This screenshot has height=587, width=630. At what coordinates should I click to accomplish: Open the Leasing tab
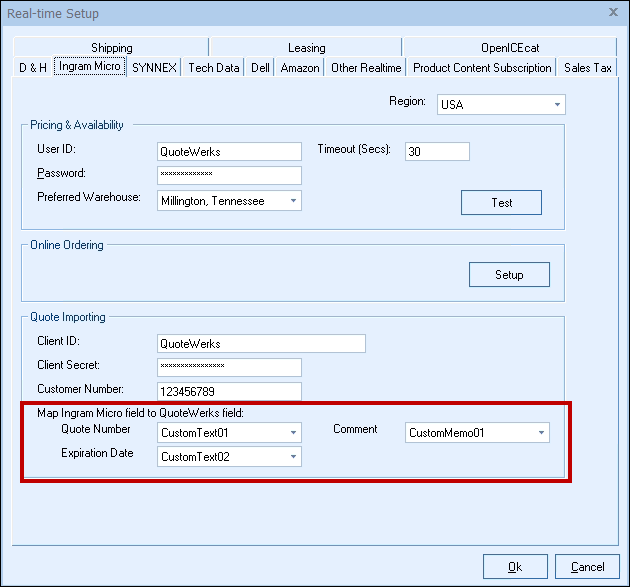[x=306, y=47]
